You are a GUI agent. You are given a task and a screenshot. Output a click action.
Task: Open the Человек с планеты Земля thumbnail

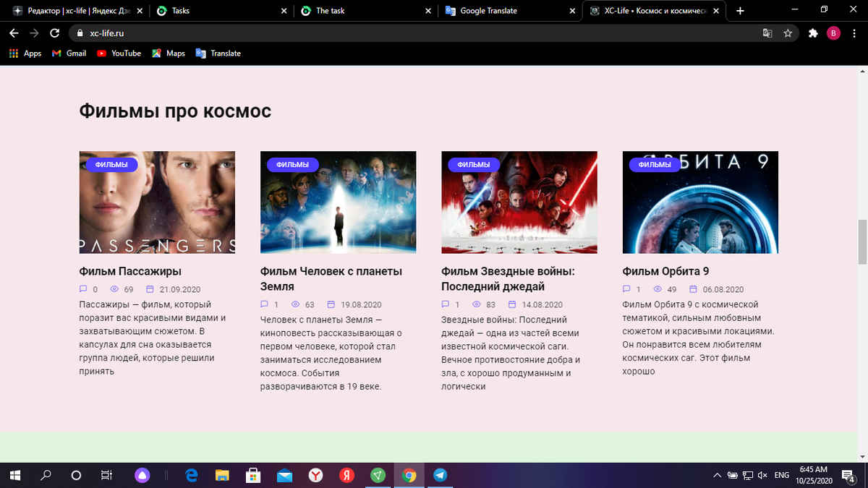(x=338, y=202)
